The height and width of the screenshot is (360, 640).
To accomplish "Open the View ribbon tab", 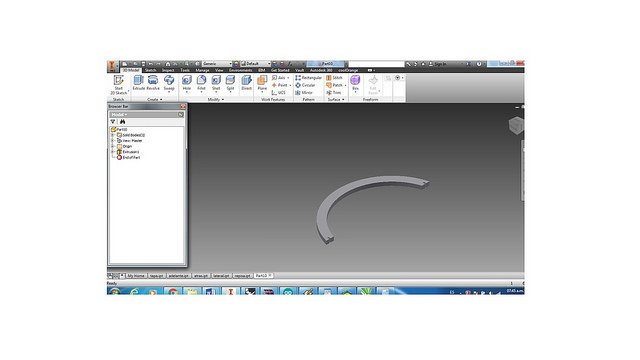I will pyautogui.click(x=219, y=70).
